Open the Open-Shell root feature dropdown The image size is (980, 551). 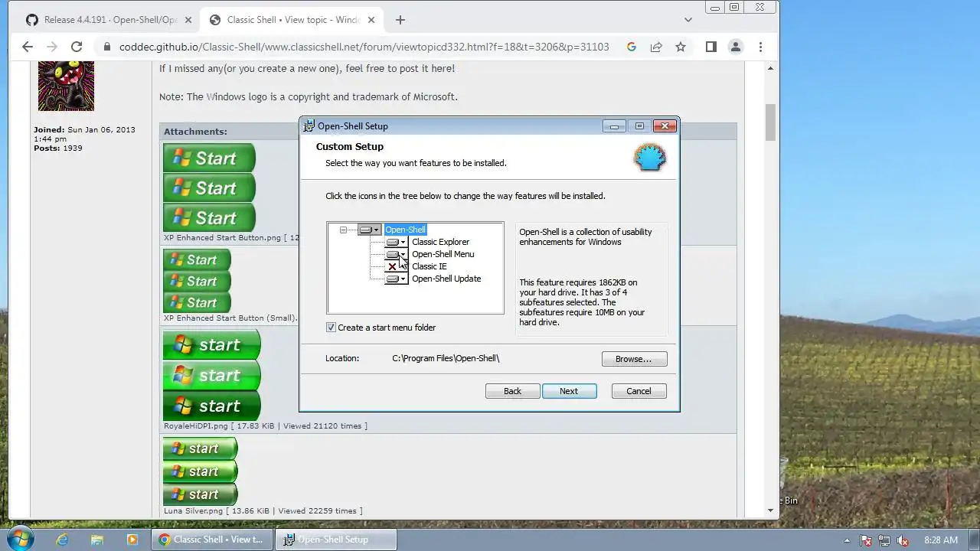click(x=369, y=230)
